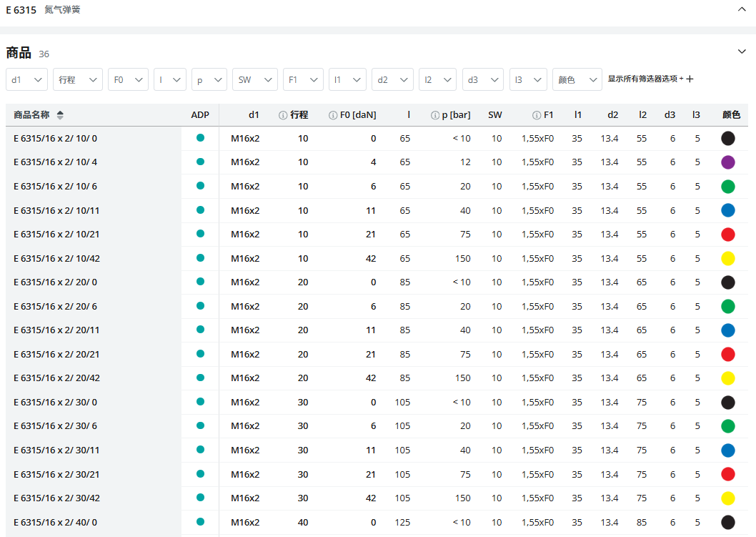The width and height of the screenshot is (756, 537).
Task: Click yellow color dot in row 10/42
Action: [728, 259]
